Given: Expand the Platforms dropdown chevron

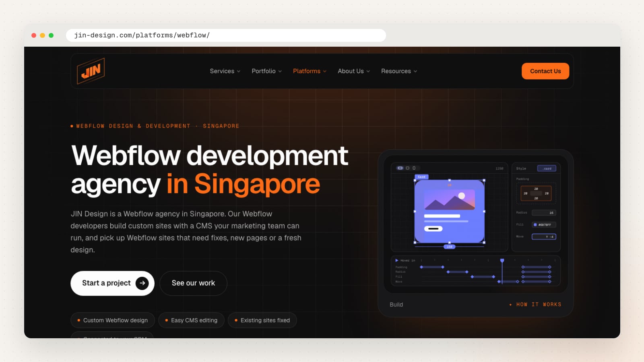Looking at the screenshot, I should [x=325, y=71].
